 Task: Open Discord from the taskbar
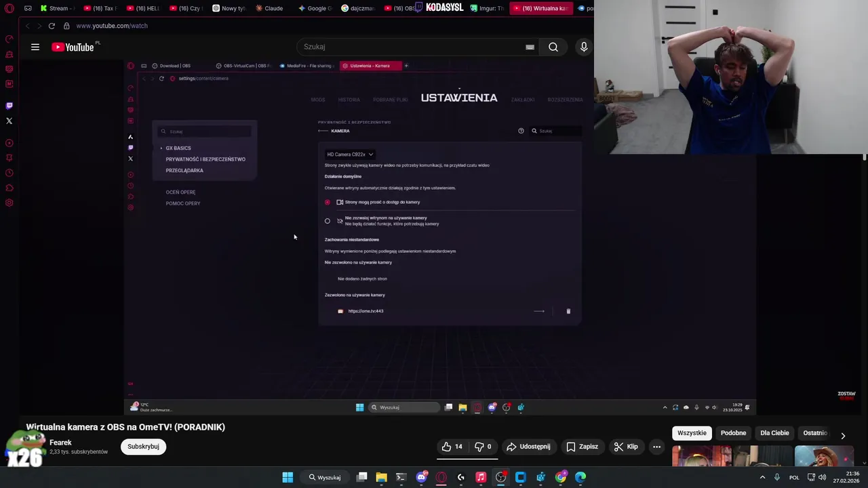(x=421, y=477)
